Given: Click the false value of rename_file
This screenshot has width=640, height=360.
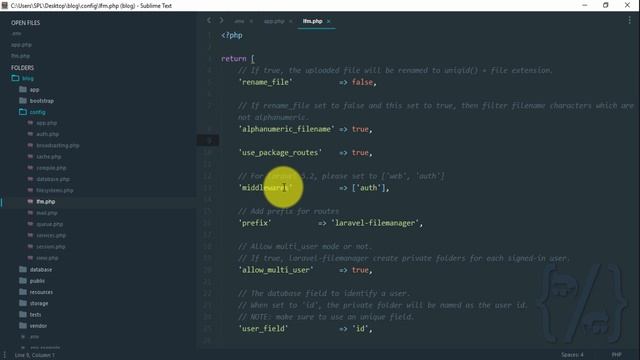Looking at the screenshot, I should point(362,82).
